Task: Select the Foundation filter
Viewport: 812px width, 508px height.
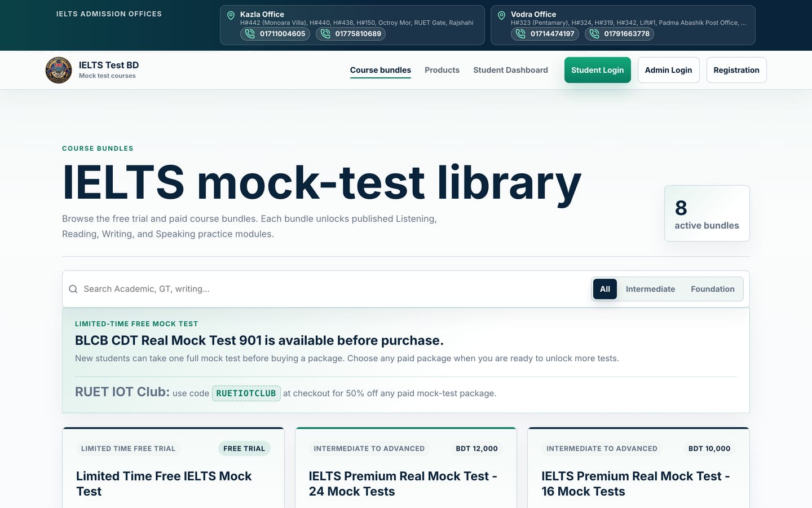Action: 713,289
